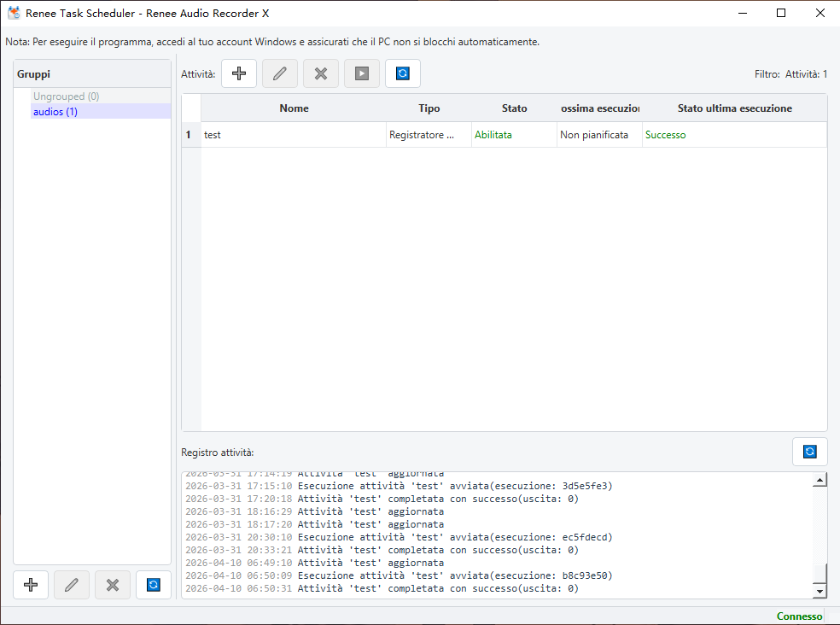840x625 pixels.
Task: Click the 'Filtro: Attività: 1' label
Action: pos(790,74)
